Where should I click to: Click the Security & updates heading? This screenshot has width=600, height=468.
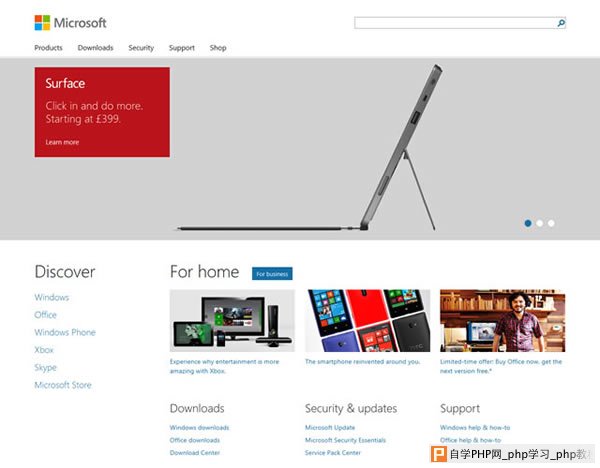351,408
